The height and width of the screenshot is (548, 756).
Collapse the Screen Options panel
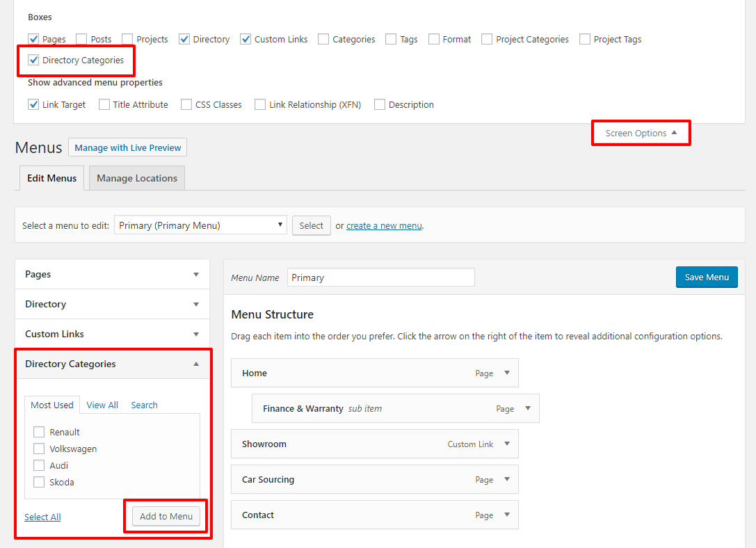point(641,133)
